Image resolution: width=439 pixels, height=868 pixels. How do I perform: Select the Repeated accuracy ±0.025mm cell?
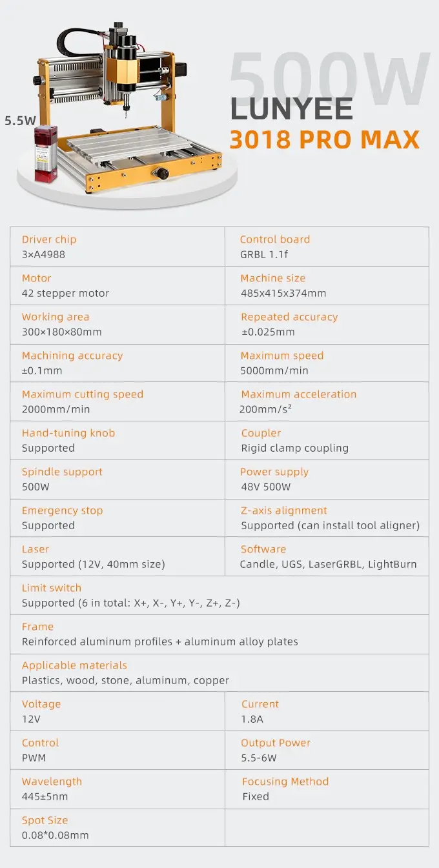coord(327,324)
